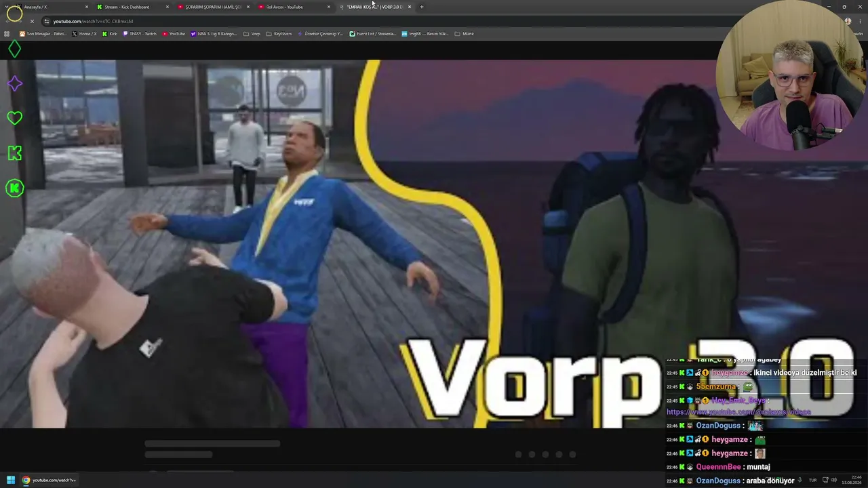868x488 pixels.
Task: Open the bookmarks apps grid icon
Action: pyautogui.click(x=7, y=34)
